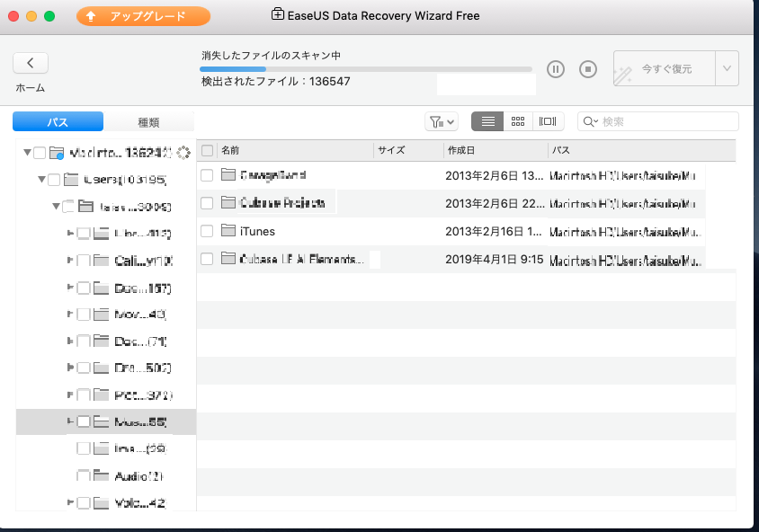Open the filter dropdown menu
This screenshot has height=532, width=759.
442,122
